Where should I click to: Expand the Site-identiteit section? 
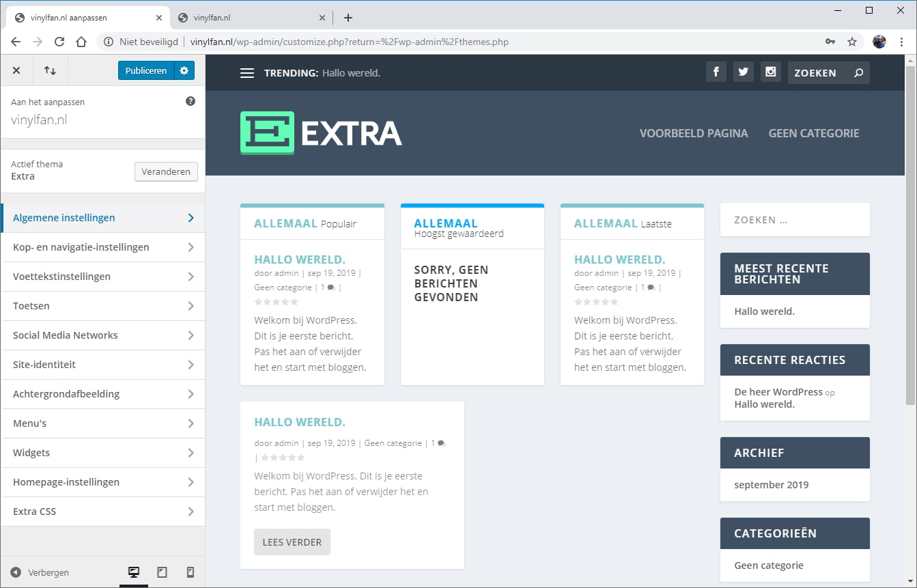coord(102,365)
